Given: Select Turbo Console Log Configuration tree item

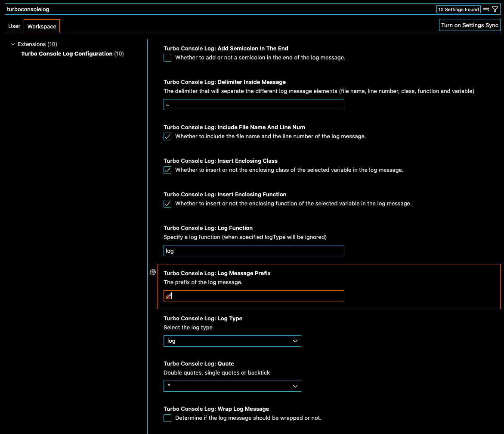Looking at the screenshot, I should click(72, 54).
